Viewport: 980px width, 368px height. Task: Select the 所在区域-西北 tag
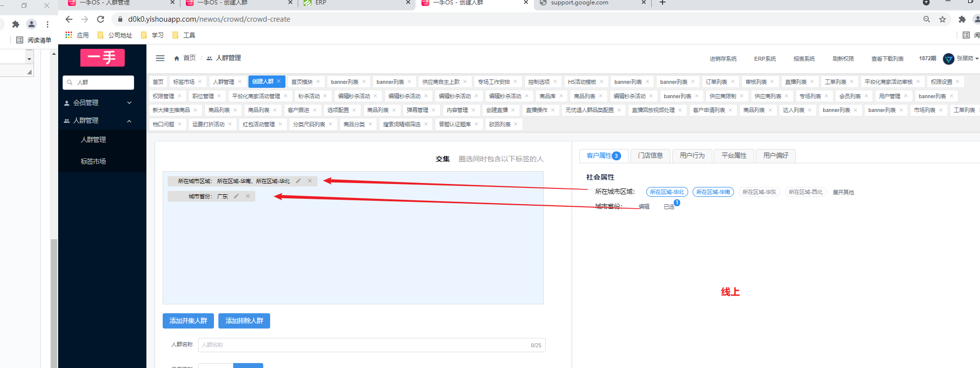coord(805,192)
